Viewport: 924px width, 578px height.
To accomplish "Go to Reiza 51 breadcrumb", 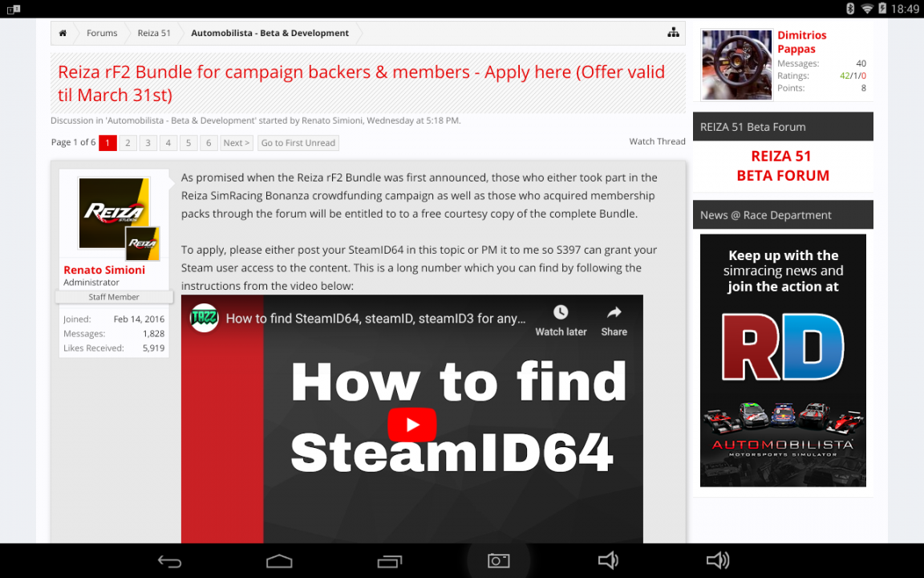I will click(154, 33).
